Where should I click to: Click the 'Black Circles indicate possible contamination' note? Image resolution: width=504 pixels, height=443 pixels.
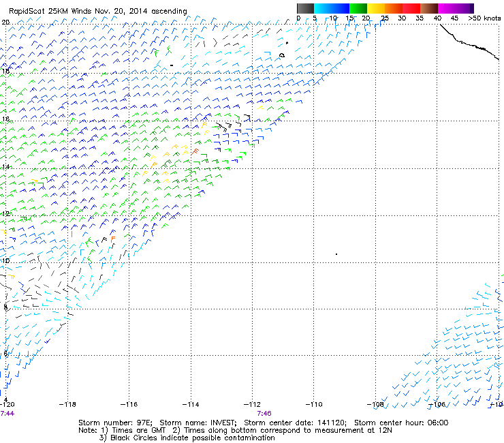click(193, 438)
